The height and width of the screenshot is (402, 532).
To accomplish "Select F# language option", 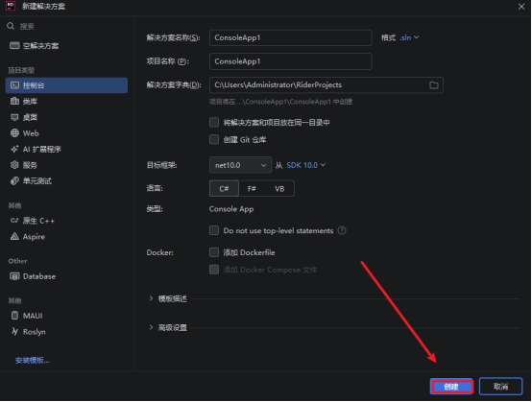I will 252,189.
